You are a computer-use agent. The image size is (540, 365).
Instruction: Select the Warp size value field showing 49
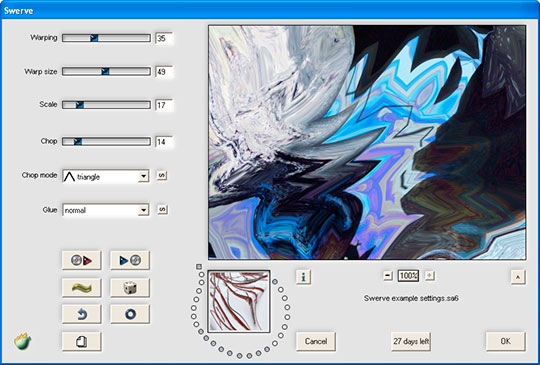(164, 72)
